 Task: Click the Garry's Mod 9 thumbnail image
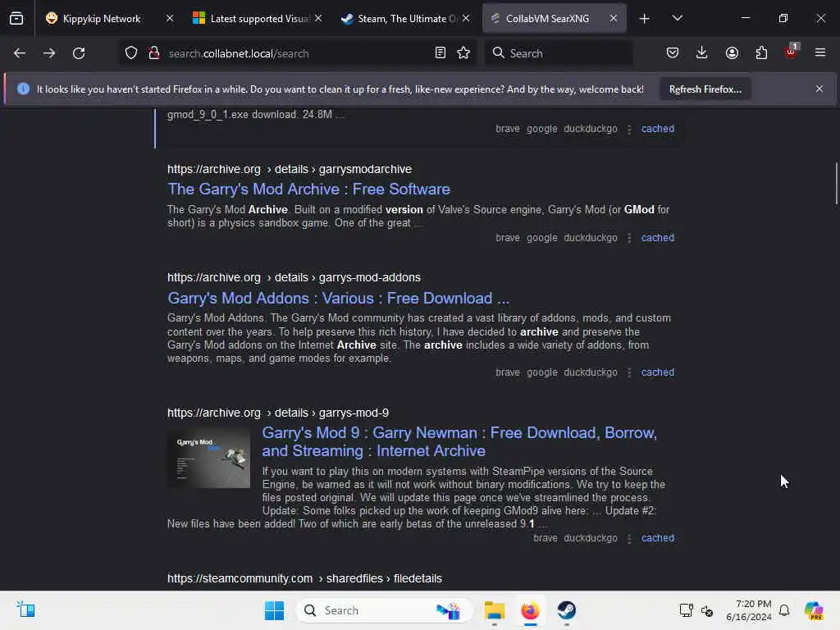click(209, 459)
